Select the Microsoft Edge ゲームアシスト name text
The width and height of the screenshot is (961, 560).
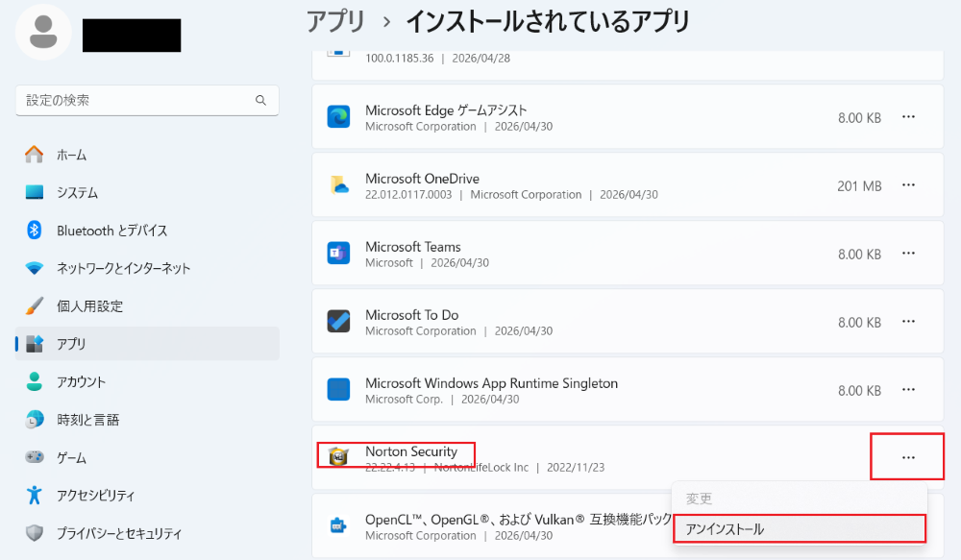pyautogui.click(x=446, y=110)
